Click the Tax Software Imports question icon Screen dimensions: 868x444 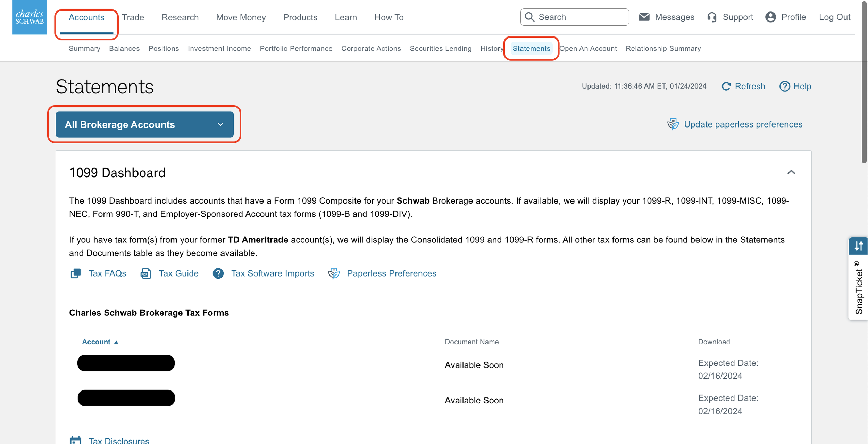(x=218, y=273)
